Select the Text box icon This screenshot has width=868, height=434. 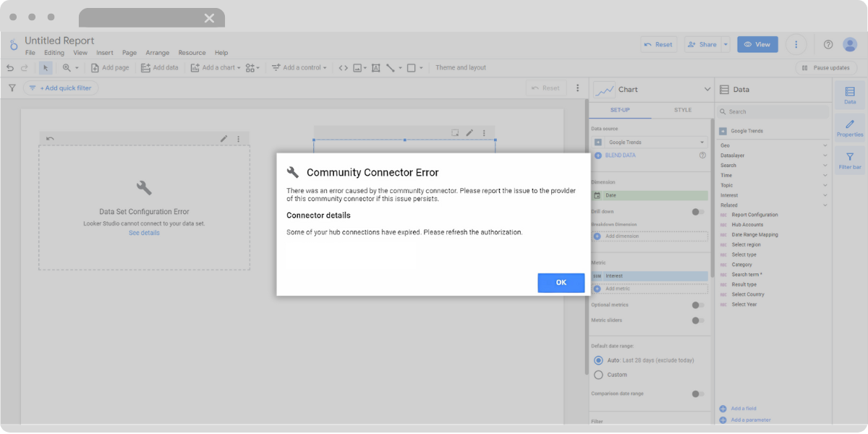pyautogui.click(x=376, y=67)
